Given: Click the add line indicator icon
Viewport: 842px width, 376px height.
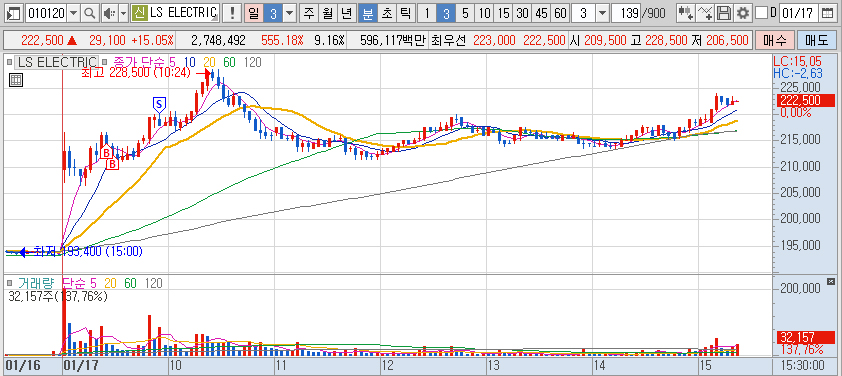Looking at the screenshot, I should pyautogui.click(x=705, y=13).
